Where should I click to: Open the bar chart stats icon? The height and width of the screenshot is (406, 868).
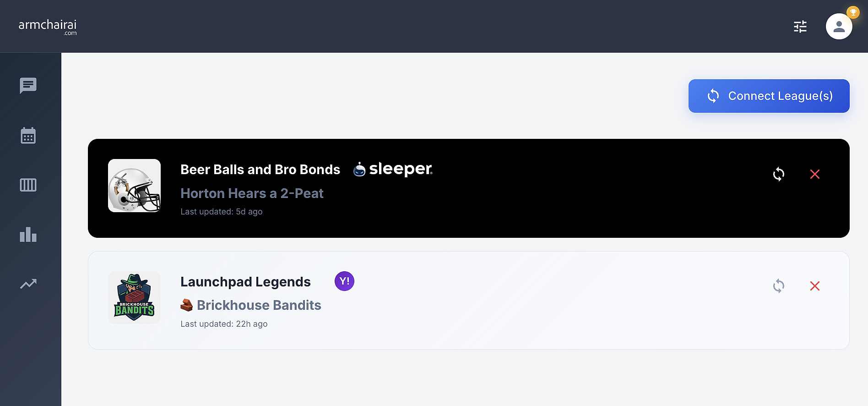[28, 235]
